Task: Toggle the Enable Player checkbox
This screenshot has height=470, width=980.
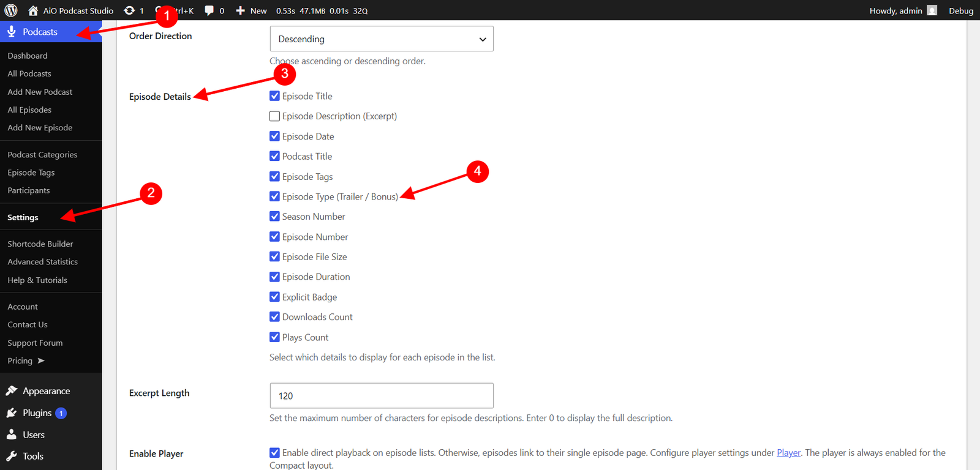Action: (x=275, y=453)
